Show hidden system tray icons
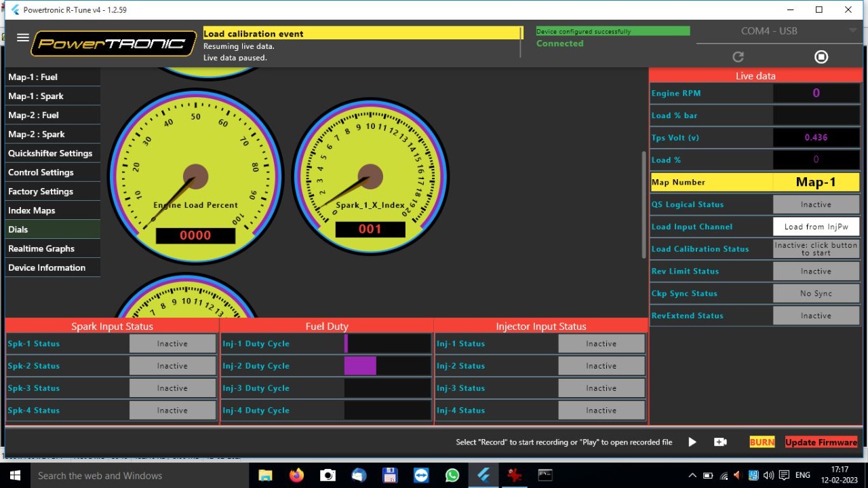 [x=692, y=476]
